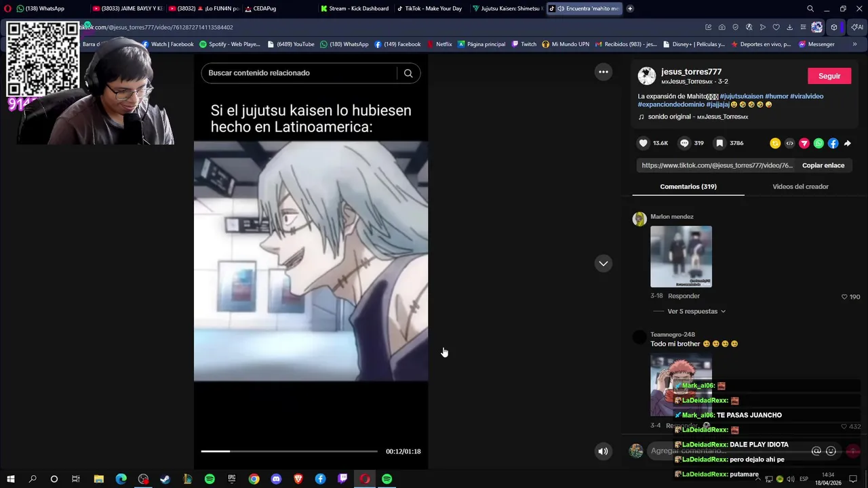Reply to Marlon mendez comment
This screenshot has width=868, height=488.
pos(684,296)
